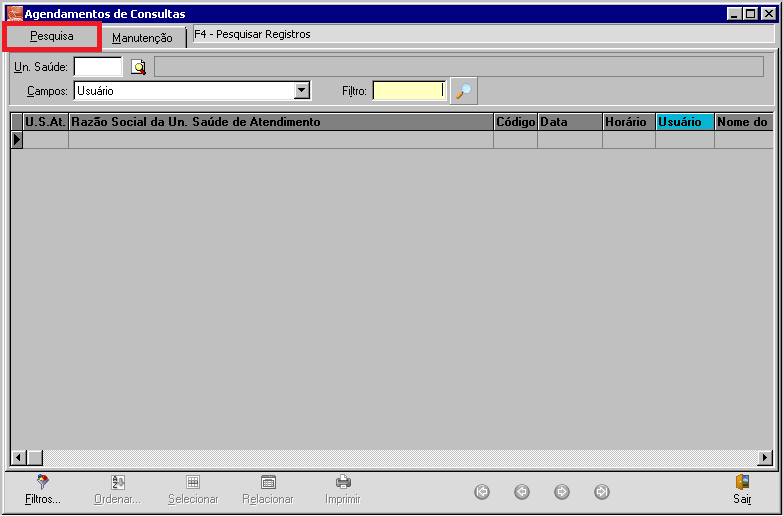Screen dimensions: 783x516
Task: Click the Data column header
Action: pos(570,122)
